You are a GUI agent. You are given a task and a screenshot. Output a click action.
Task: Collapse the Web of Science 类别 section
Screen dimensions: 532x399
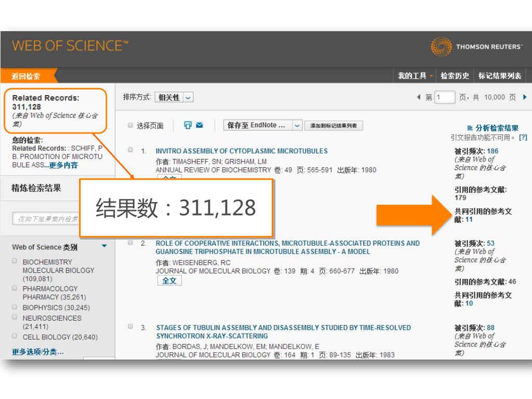(104, 246)
